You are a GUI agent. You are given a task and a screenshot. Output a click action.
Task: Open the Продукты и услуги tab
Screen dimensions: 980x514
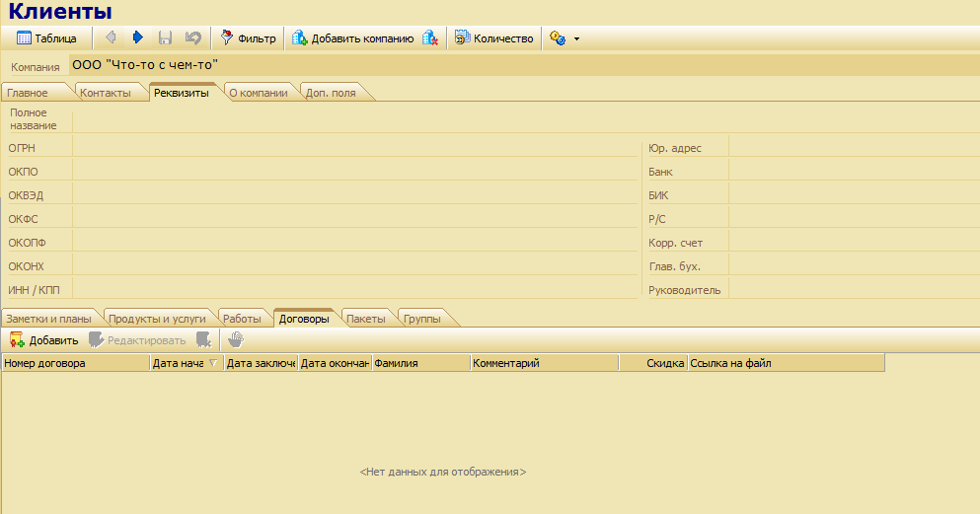tap(157, 319)
